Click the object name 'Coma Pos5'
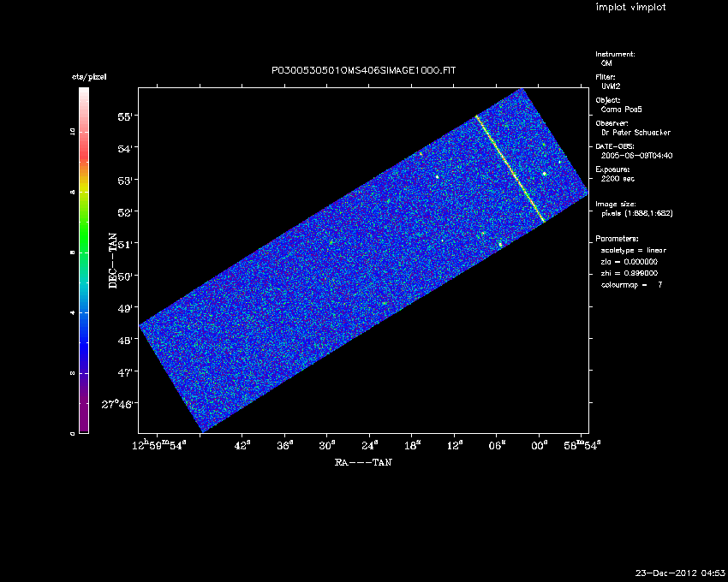This screenshot has height=582, width=728. [x=621, y=110]
